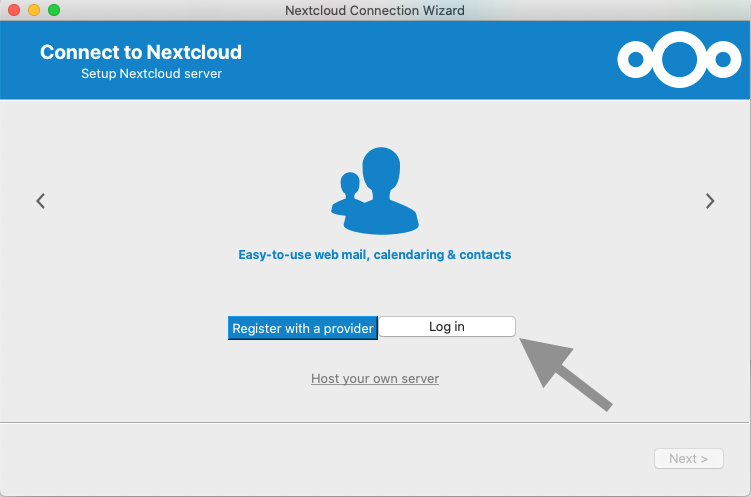Click the web mail, calendaring & contacts caption
This screenshot has width=751, height=497.
(375, 255)
